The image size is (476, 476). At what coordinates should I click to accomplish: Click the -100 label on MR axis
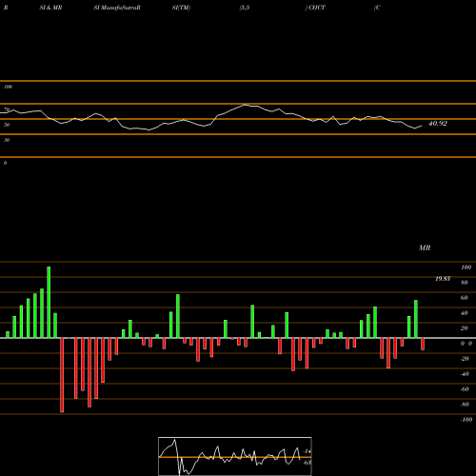(x=466, y=420)
